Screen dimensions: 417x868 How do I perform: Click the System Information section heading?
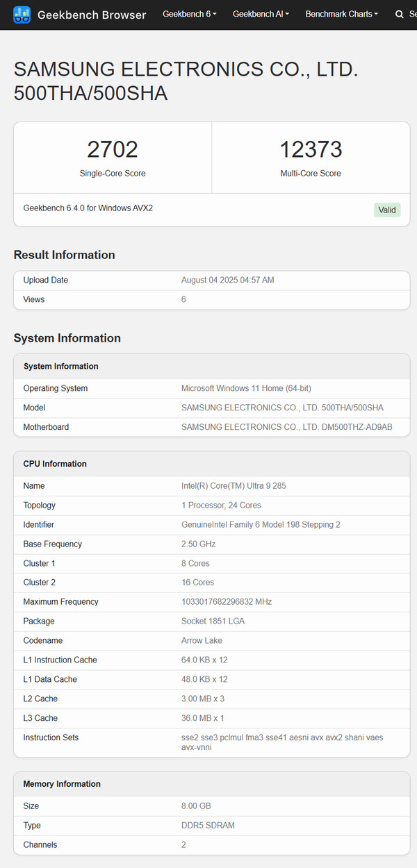67,338
